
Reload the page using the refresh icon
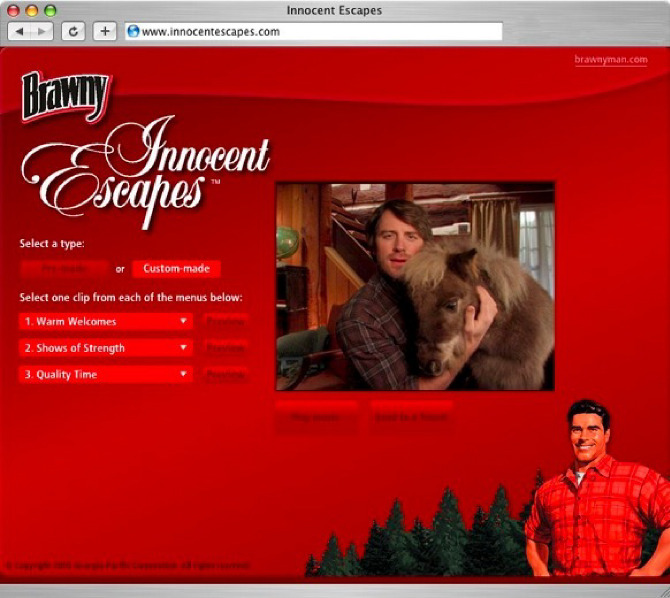coord(73,32)
